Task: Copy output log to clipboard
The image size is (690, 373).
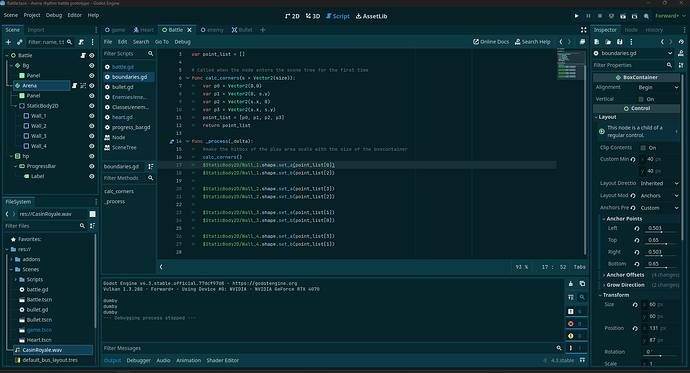Action: 582,284
